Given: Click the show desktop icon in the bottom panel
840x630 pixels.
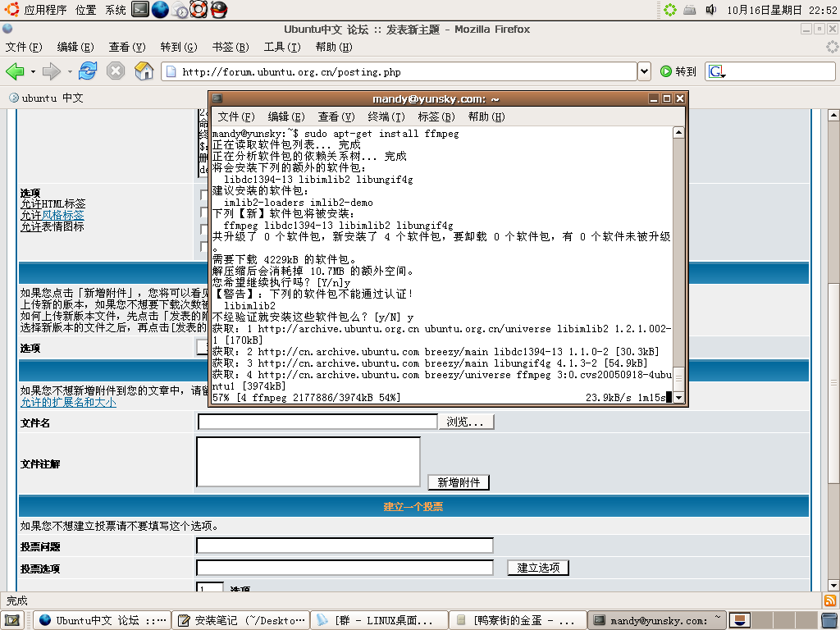Looking at the screenshot, I should tap(11, 620).
